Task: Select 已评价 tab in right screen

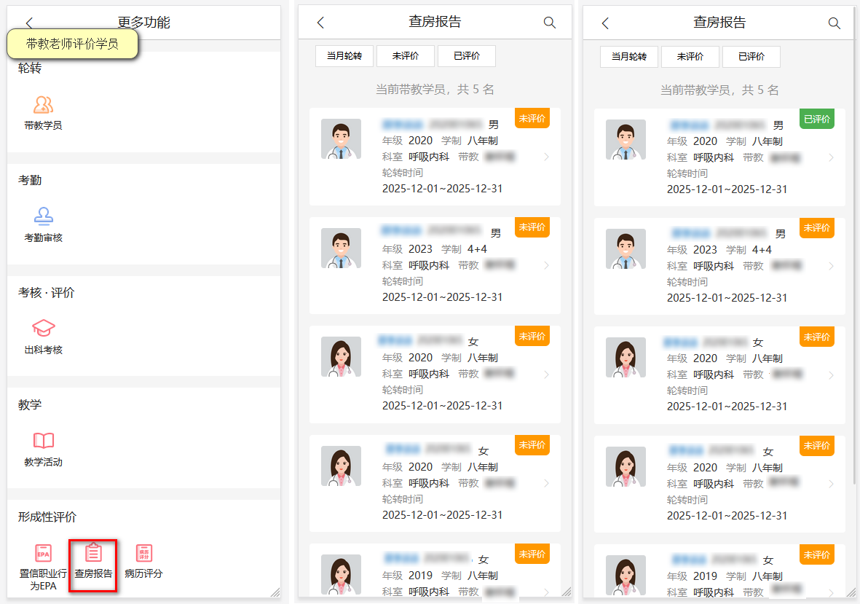Action: point(751,57)
